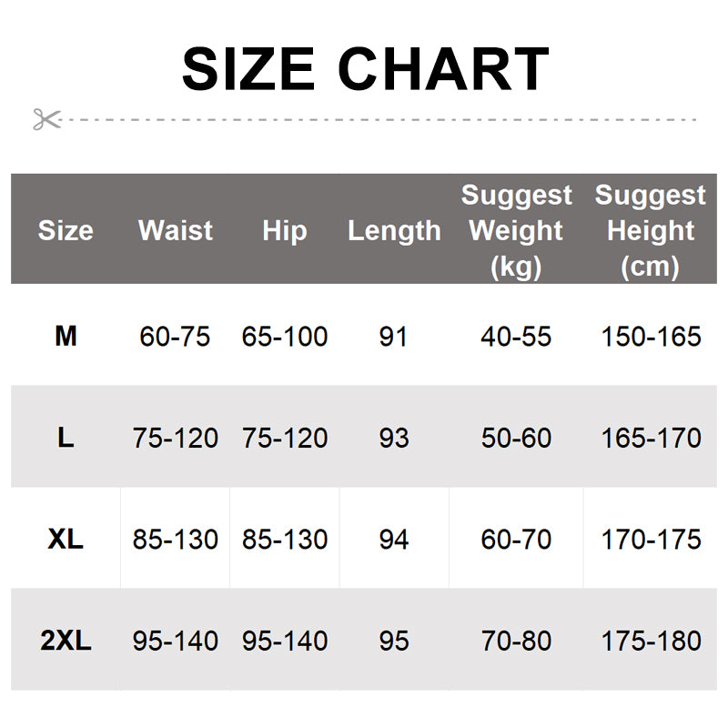The width and height of the screenshot is (728, 728).
Task: Click the M size row label
Action: click(66, 337)
